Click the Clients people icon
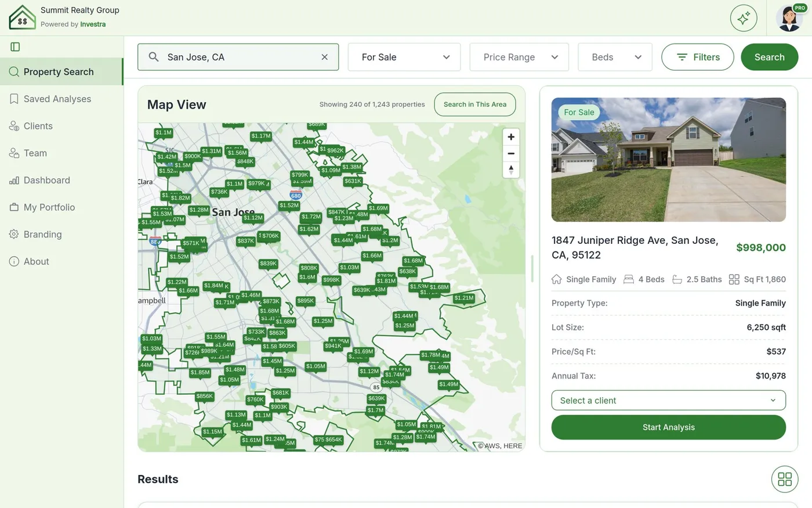Viewport: 812px width, 508px height. (14, 126)
